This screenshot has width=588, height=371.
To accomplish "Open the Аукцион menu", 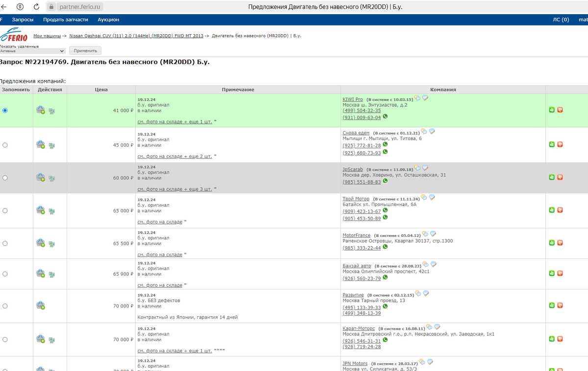I will point(108,20).
